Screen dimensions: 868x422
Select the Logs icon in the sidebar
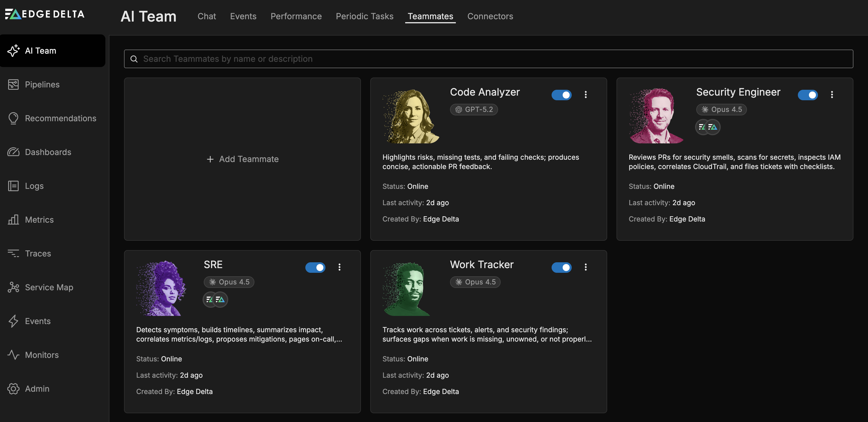pos(13,186)
